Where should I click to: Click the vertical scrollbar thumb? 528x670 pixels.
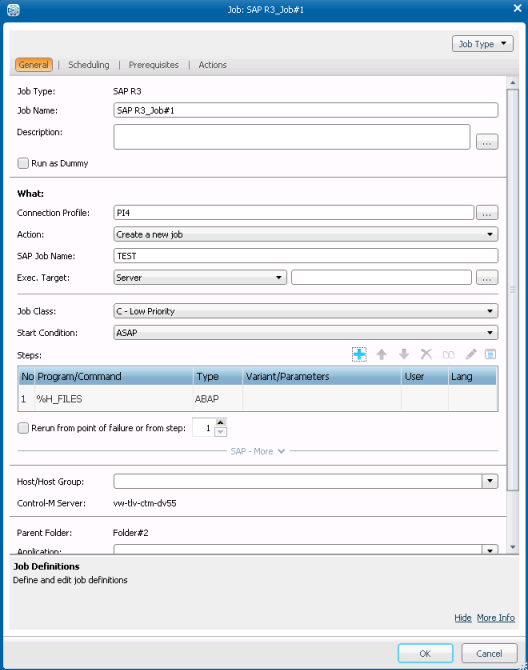coord(513,290)
